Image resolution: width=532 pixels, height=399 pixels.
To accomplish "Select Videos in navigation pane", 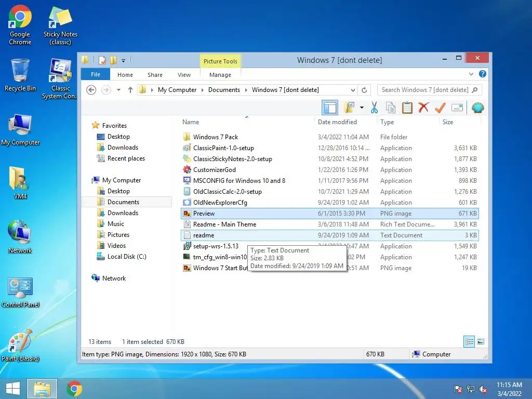I will click(x=116, y=245).
